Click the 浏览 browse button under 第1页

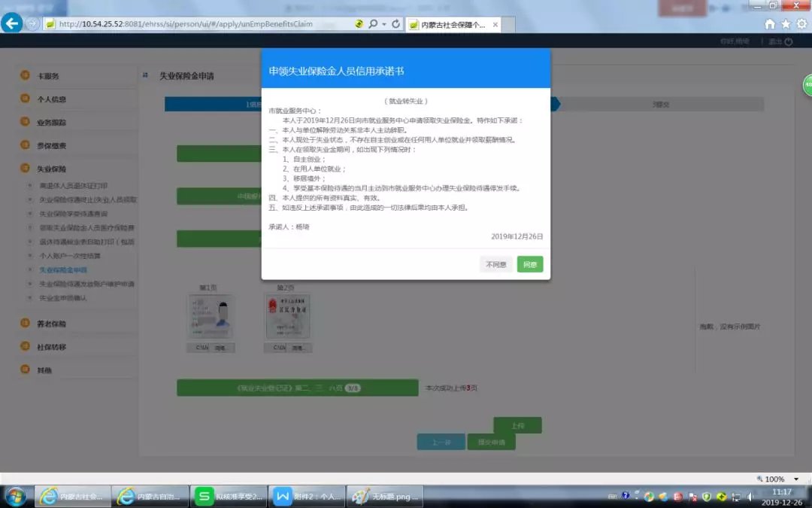pos(220,348)
